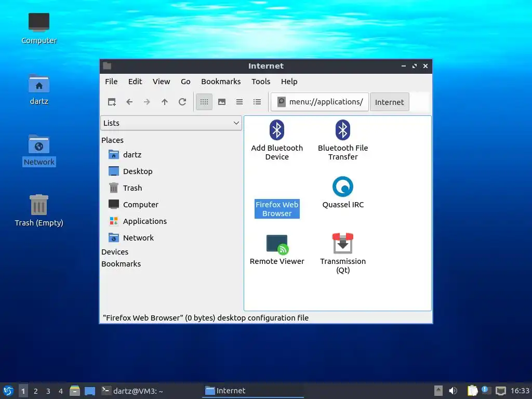Open the Tools menu
The height and width of the screenshot is (399, 532).
pos(261,82)
